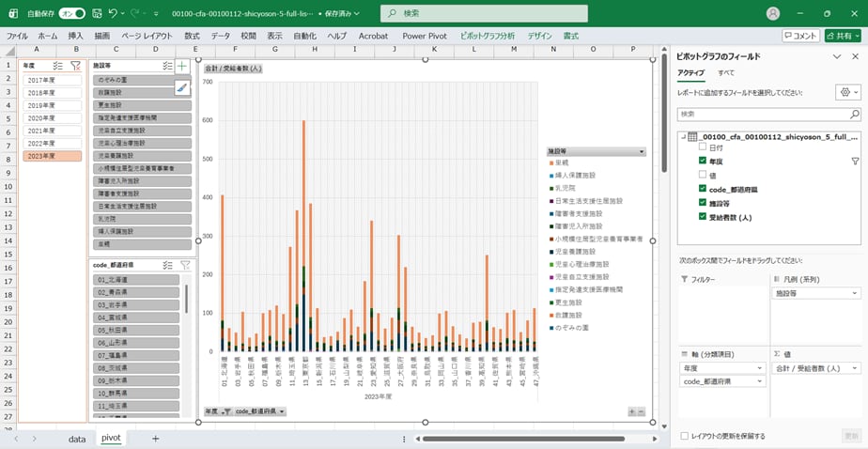
Task: Uncheck the 施設等 field checkbox
Action: 702,203
